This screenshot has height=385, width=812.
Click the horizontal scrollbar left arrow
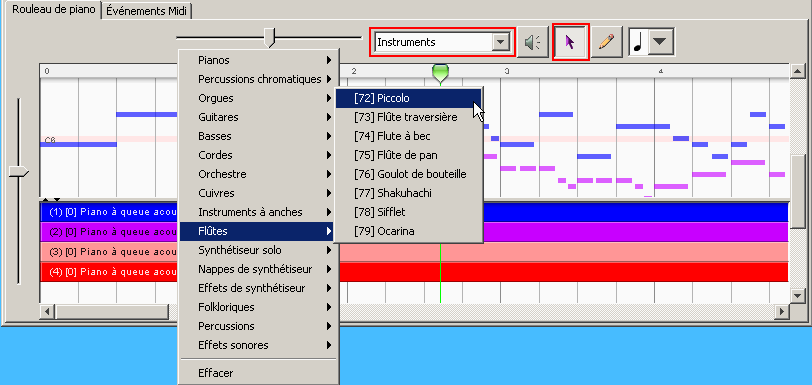coord(47,311)
